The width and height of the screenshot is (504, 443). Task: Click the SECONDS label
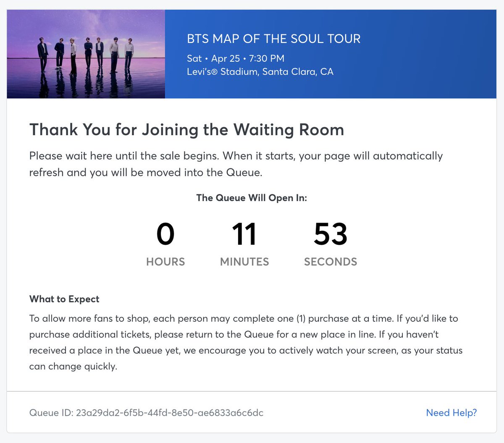click(331, 262)
